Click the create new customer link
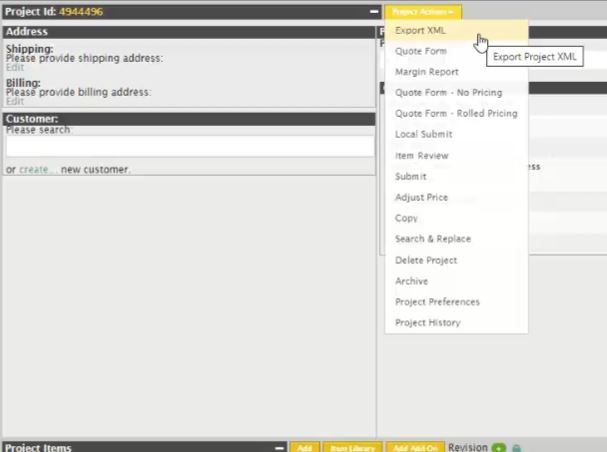This screenshot has width=607, height=452. (36, 170)
